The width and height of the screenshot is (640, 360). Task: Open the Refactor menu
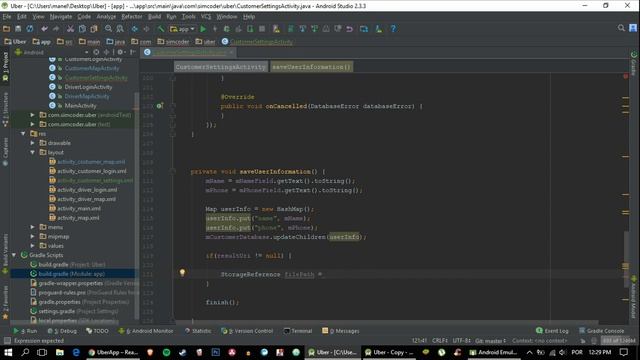[x=131, y=17]
